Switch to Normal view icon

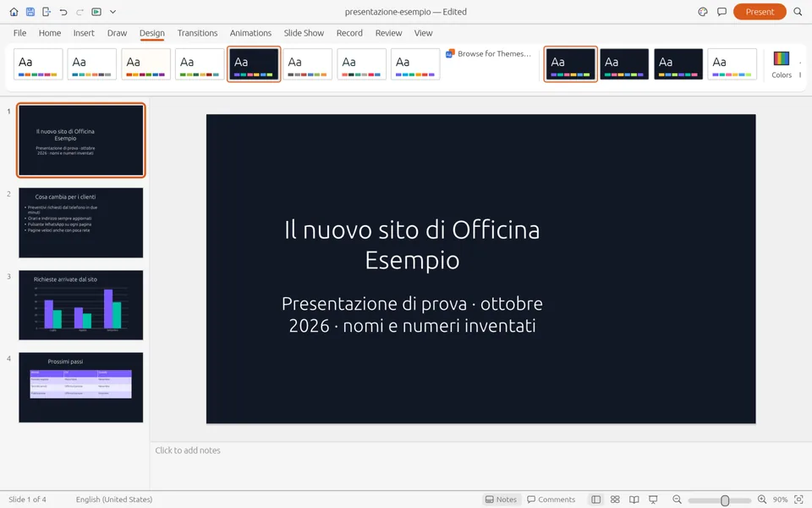tap(596, 500)
